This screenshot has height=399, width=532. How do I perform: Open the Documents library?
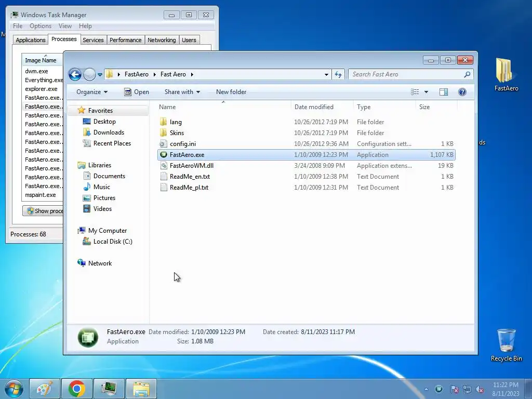(109, 176)
